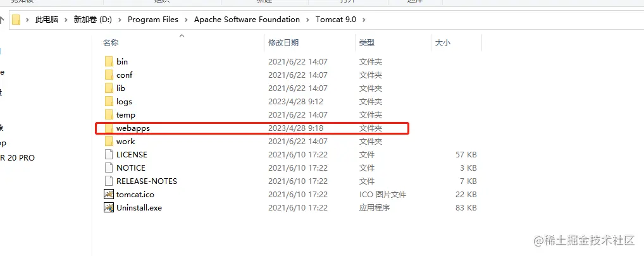Navigate to Program Files in breadcrumb
The image size is (644, 256).
click(x=153, y=20)
